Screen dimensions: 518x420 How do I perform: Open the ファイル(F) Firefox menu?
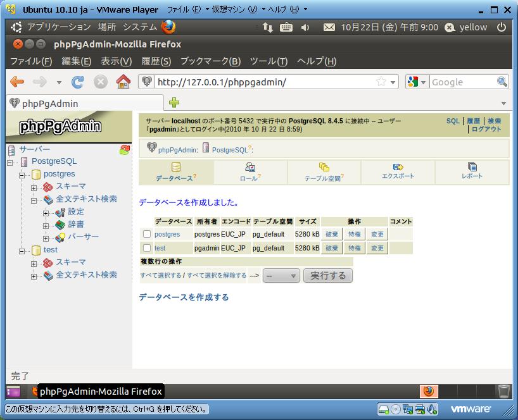tap(32, 61)
